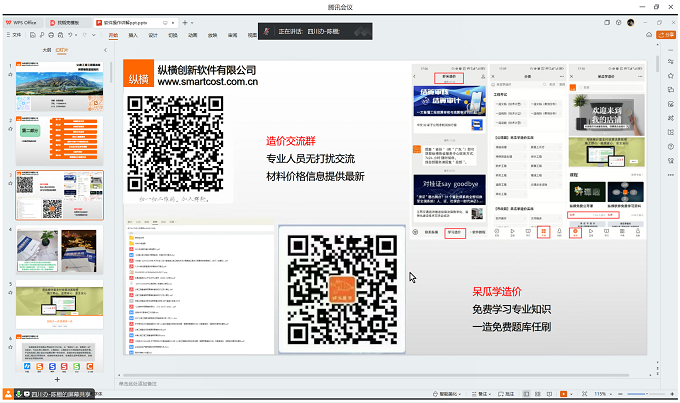Click the 造价交流群 red heading text
680x403 pixels.
(291, 141)
